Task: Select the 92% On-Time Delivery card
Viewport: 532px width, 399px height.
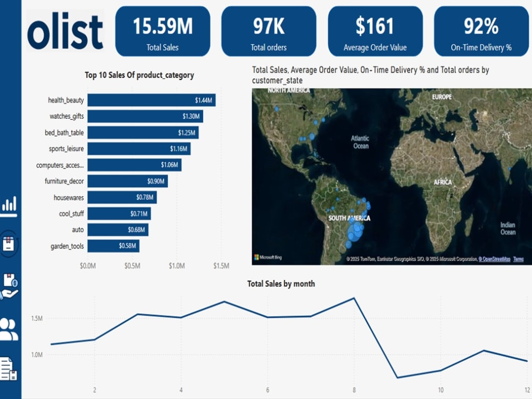Action: tap(481, 31)
